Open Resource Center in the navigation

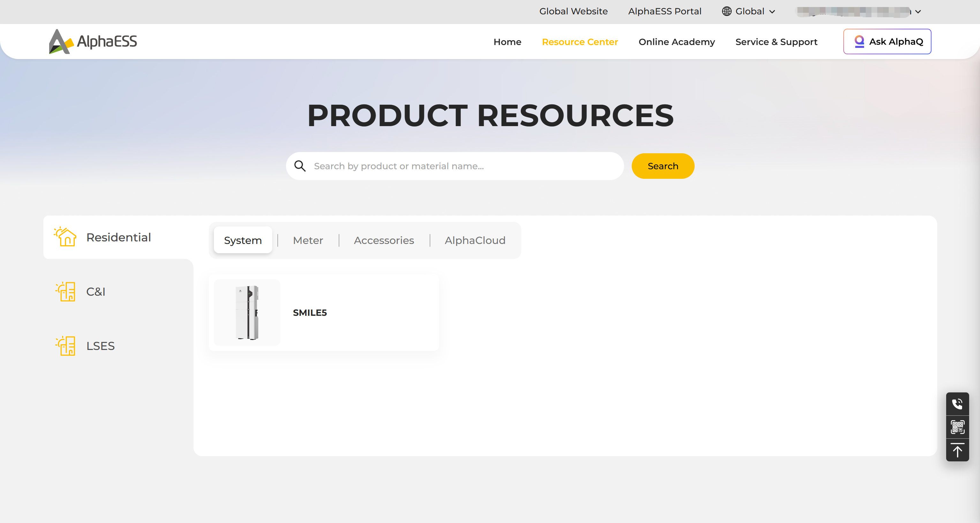pyautogui.click(x=580, y=42)
